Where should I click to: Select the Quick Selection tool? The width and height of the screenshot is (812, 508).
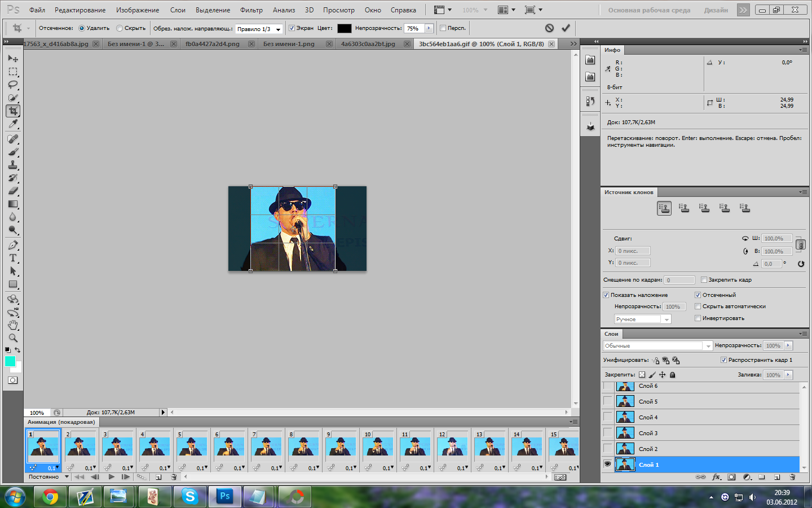tap(13, 98)
